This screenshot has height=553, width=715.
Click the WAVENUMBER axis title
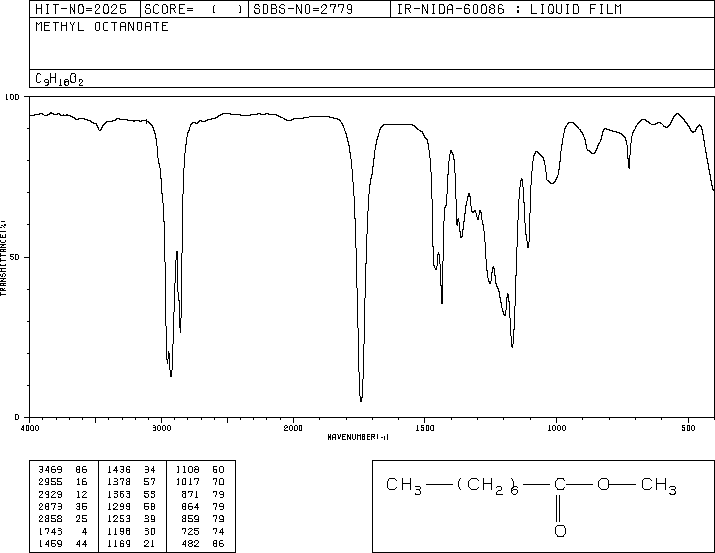358,437
